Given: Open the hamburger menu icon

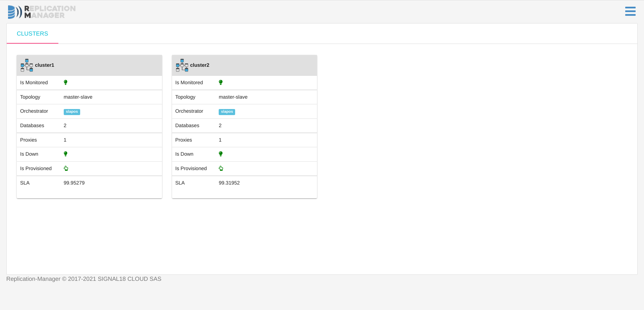Looking at the screenshot, I should (630, 11).
